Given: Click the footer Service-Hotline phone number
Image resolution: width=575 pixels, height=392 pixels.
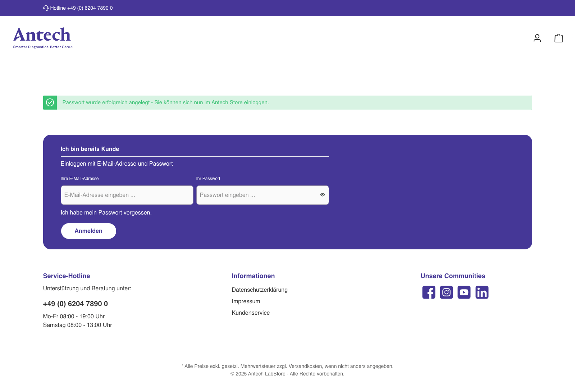Looking at the screenshot, I should point(76,304).
